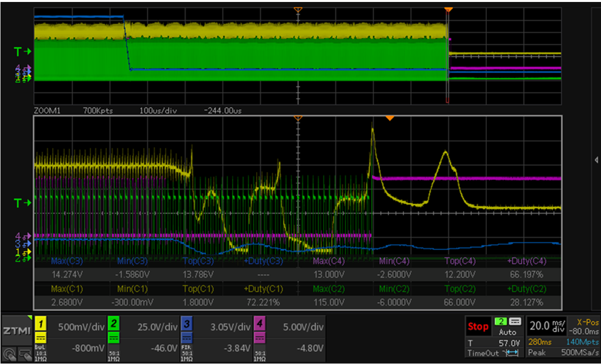Set channel 2 scale 25.0V/div
The image size is (601, 364).
tap(158, 327)
